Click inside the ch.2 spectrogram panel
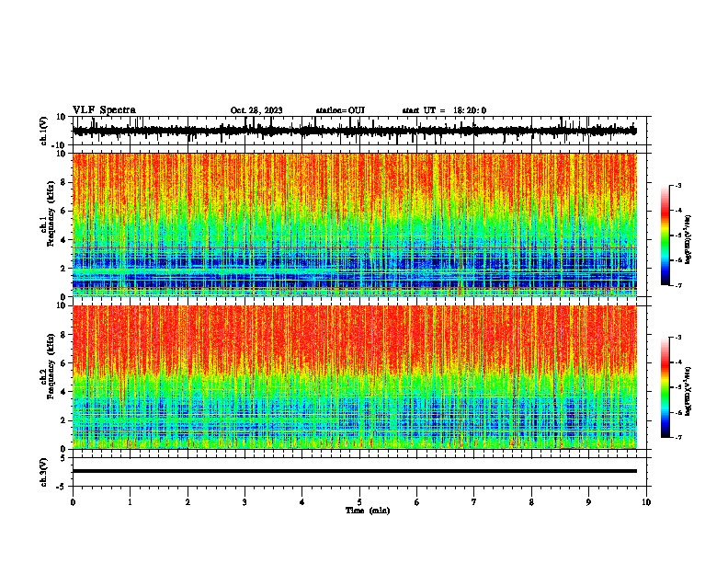 point(354,377)
